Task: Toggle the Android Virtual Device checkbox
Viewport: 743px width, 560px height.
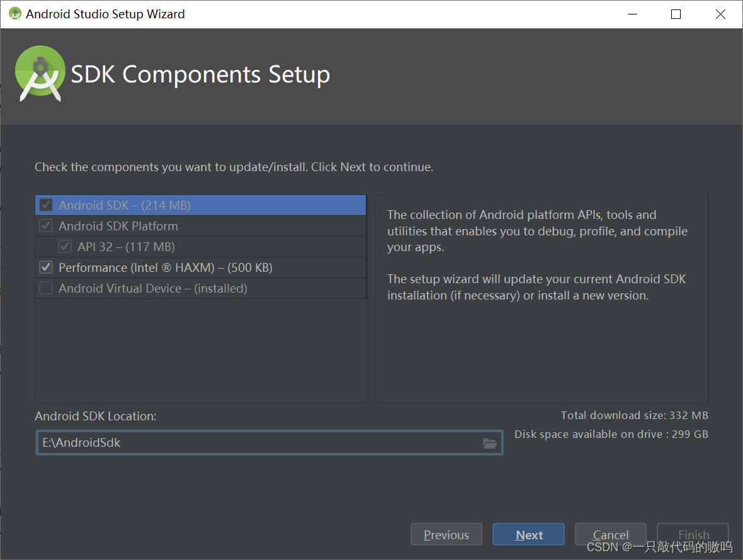Action: point(46,288)
